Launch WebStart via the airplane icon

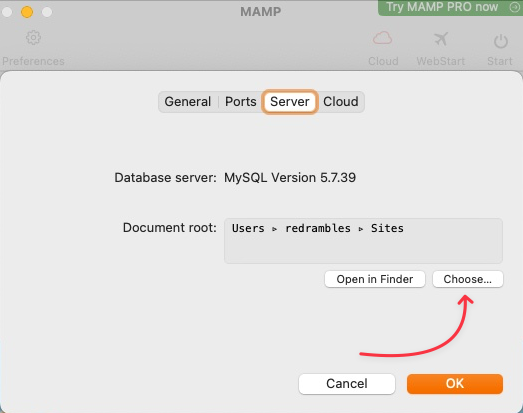click(441, 39)
